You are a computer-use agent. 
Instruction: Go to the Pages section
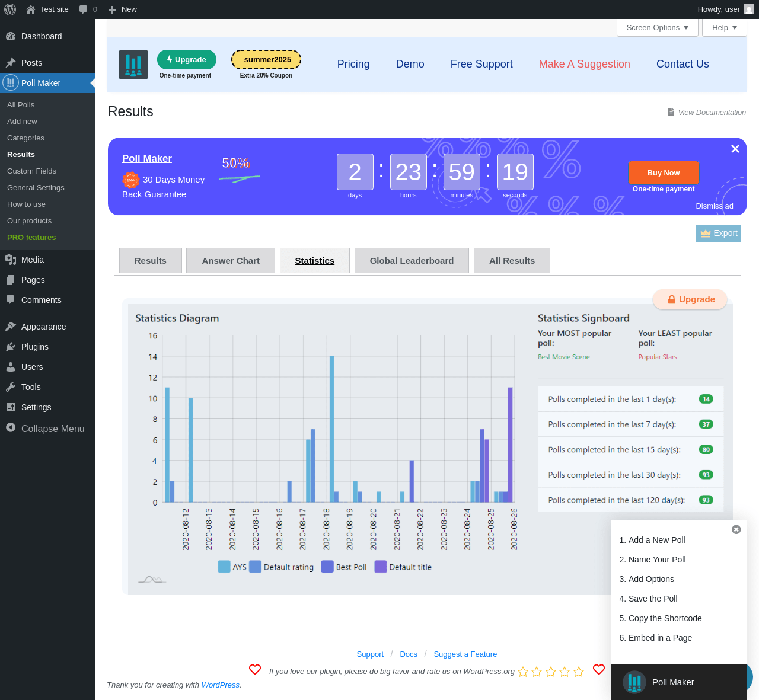point(47,280)
